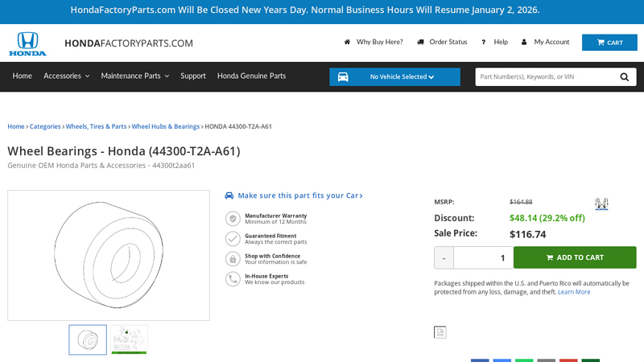Click the search magnifier icon
The width and height of the screenshot is (644, 362).
625,77
